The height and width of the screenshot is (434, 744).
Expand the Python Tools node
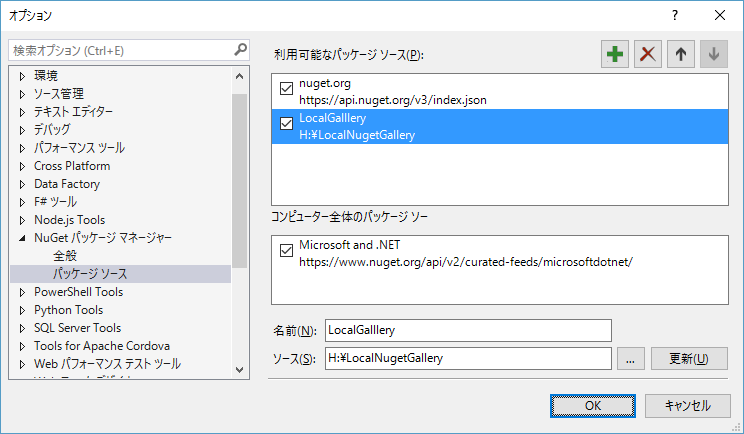[x=22, y=311]
